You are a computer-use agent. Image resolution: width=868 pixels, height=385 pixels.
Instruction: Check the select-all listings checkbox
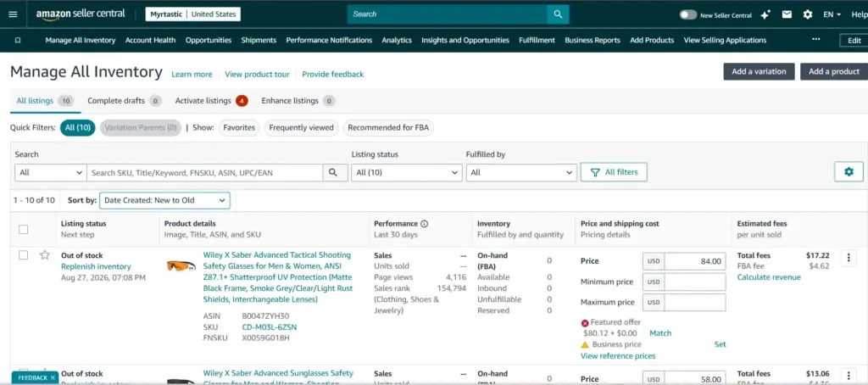click(23, 229)
